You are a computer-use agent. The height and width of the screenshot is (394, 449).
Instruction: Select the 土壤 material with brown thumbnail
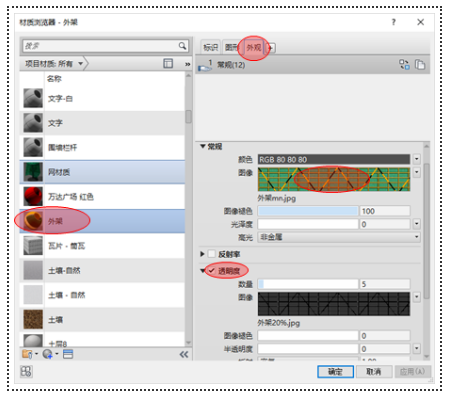pyautogui.click(x=102, y=320)
